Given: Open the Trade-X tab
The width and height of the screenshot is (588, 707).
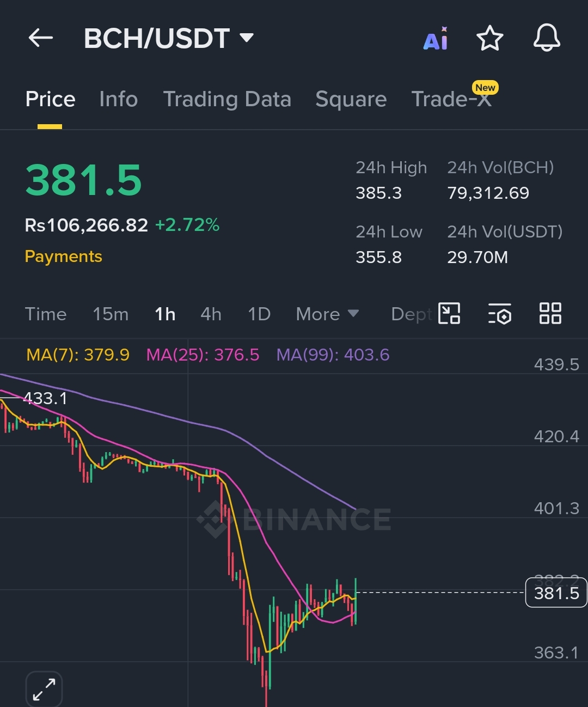Looking at the screenshot, I should coord(451,99).
